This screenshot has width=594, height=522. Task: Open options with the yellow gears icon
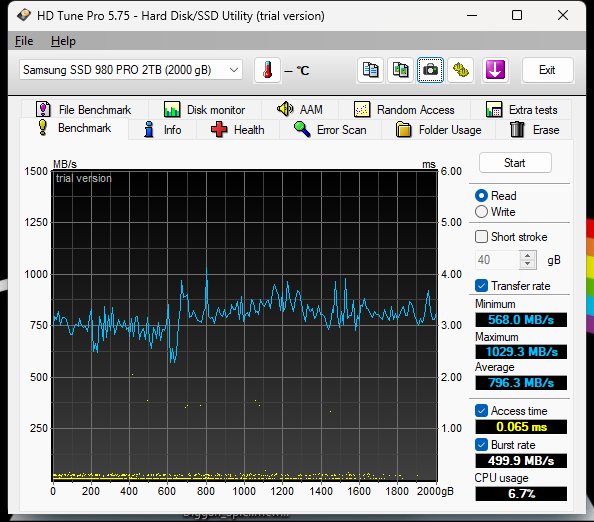coord(460,70)
